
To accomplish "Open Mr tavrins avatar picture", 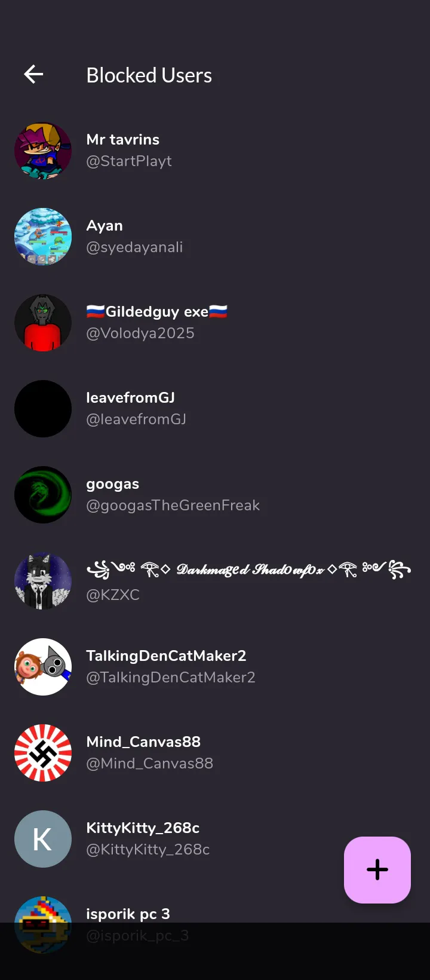I will [43, 151].
